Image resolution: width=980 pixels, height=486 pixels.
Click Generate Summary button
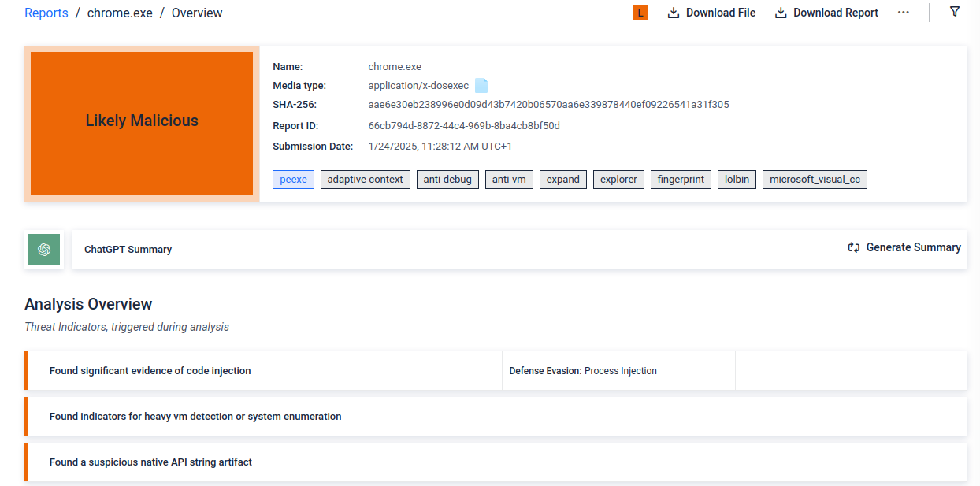pos(904,247)
